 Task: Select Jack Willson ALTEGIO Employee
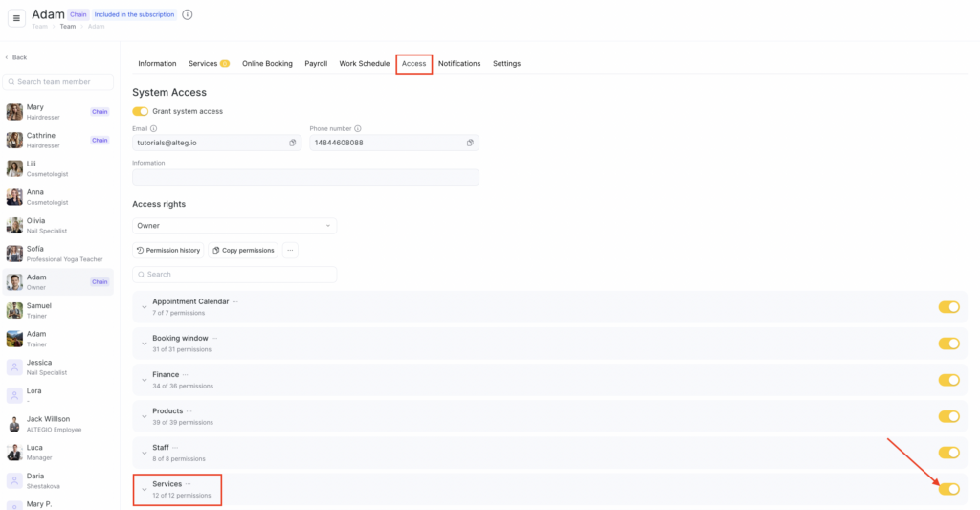(58, 424)
